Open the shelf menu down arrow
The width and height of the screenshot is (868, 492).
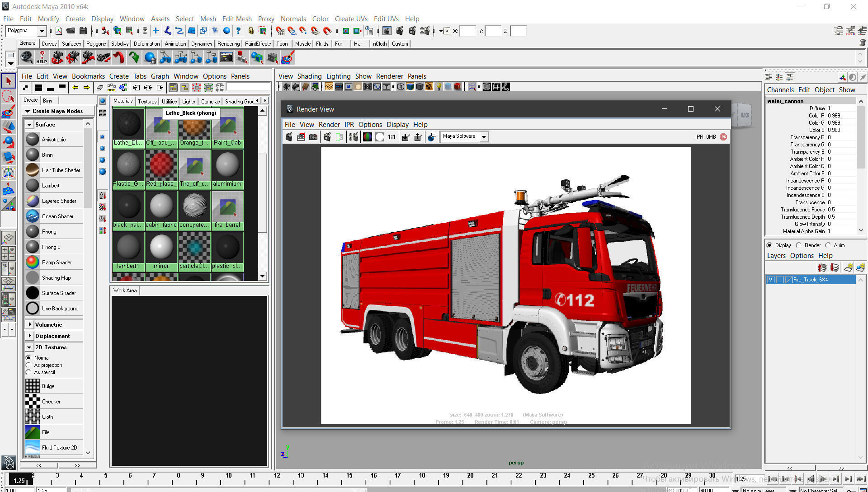(11, 64)
